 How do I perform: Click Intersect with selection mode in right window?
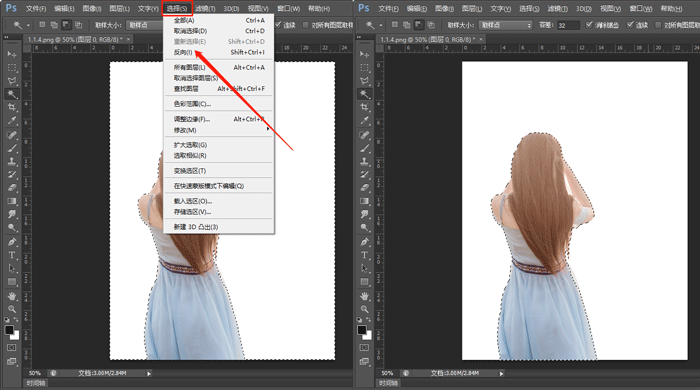[x=431, y=25]
